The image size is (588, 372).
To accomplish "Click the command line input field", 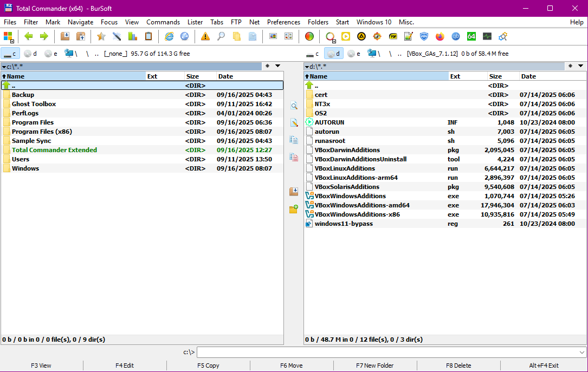I will point(391,352).
